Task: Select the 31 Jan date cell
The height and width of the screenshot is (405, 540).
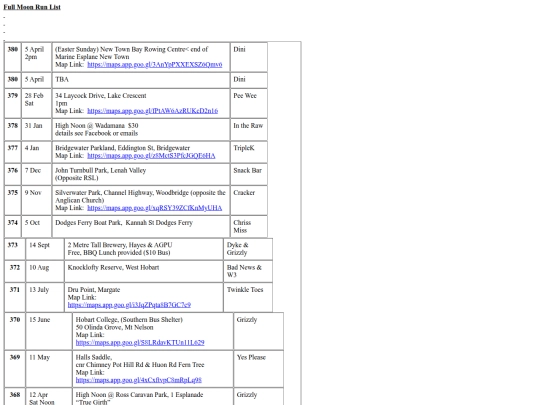Action: coord(37,129)
